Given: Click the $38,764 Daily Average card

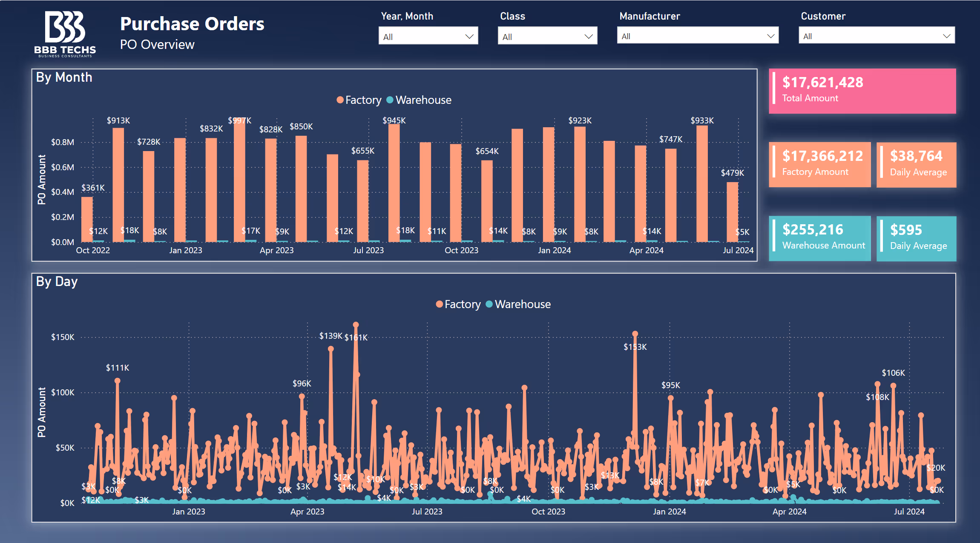Looking at the screenshot, I should [x=916, y=165].
